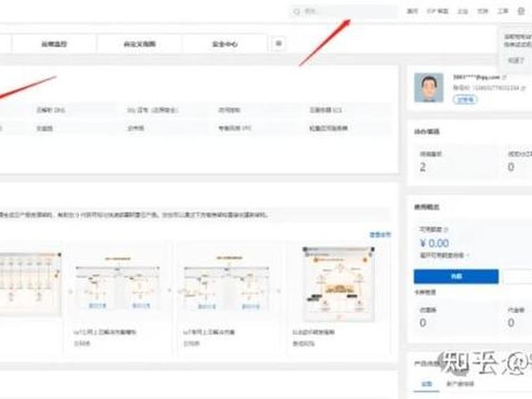Click the info icon next to 可用额度
Image resolution: width=532 pixels, height=399 pixels.
(446, 229)
